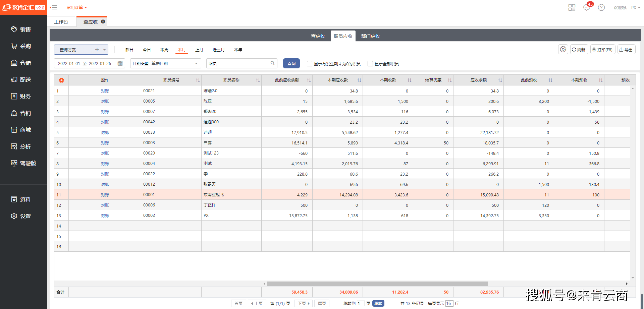Filter by 昨日
644x309 pixels.
(129, 50)
